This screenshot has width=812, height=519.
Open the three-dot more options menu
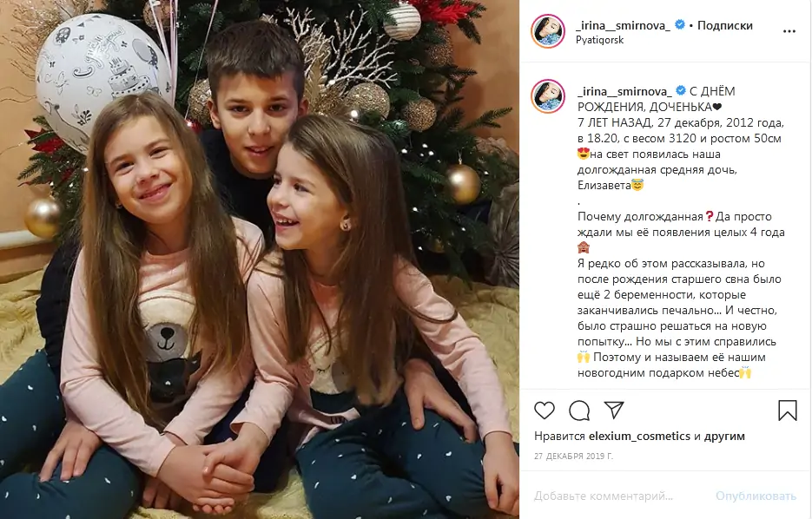(x=789, y=31)
